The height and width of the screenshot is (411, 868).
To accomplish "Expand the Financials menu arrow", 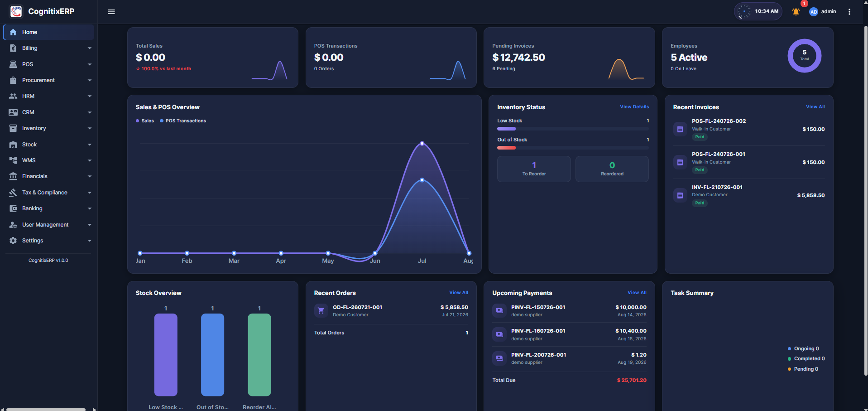I will [x=90, y=176].
